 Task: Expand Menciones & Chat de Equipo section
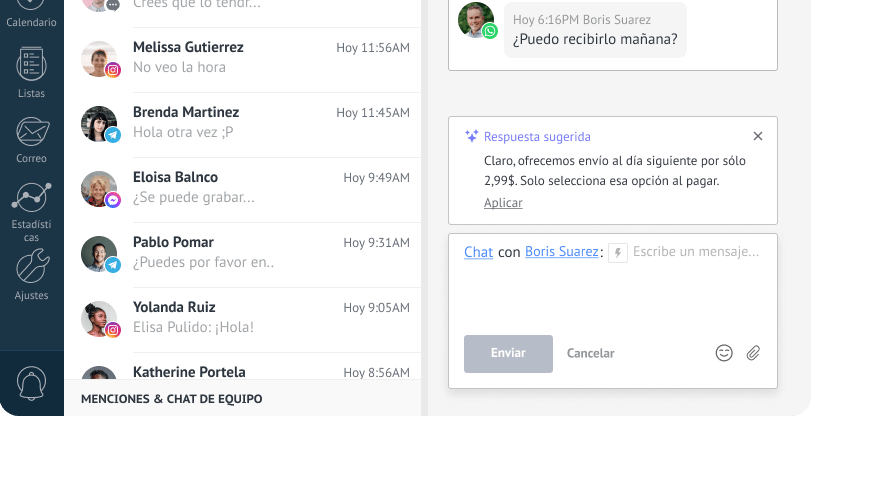tap(171, 399)
